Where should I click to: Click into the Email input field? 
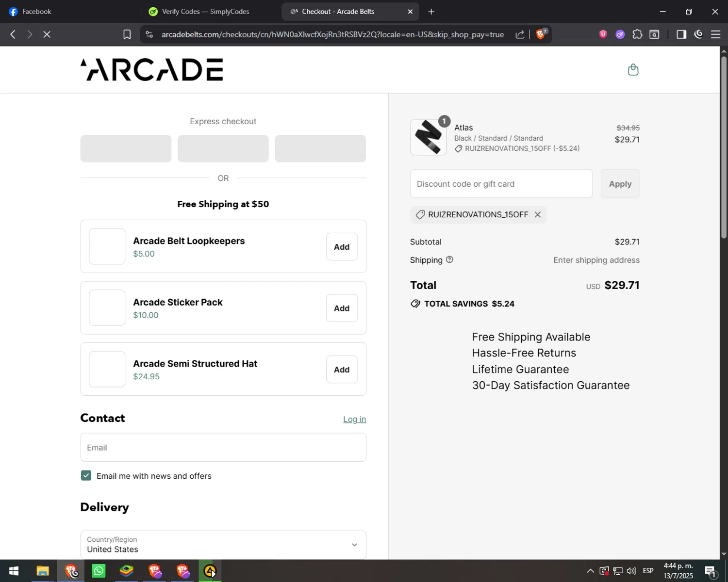[x=223, y=447]
